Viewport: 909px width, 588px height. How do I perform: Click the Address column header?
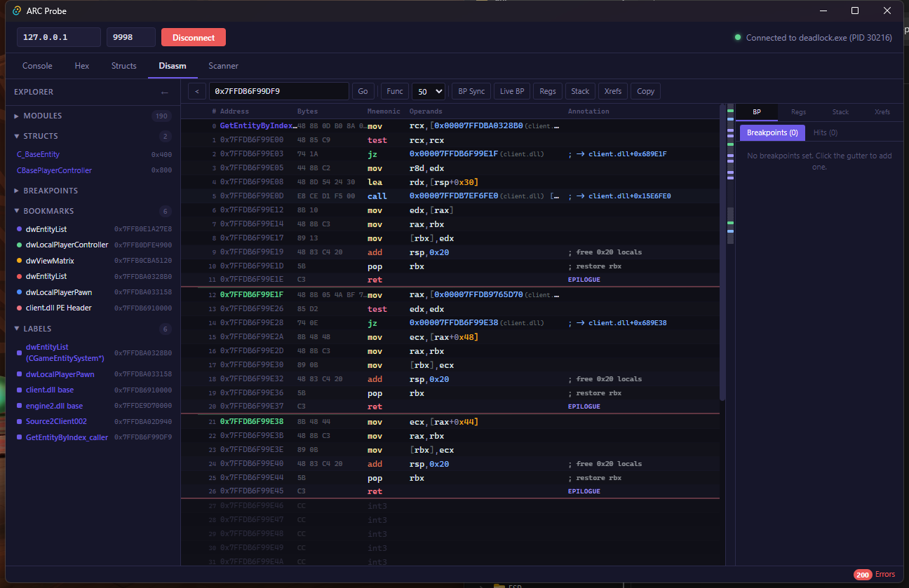[x=234, y=111]
